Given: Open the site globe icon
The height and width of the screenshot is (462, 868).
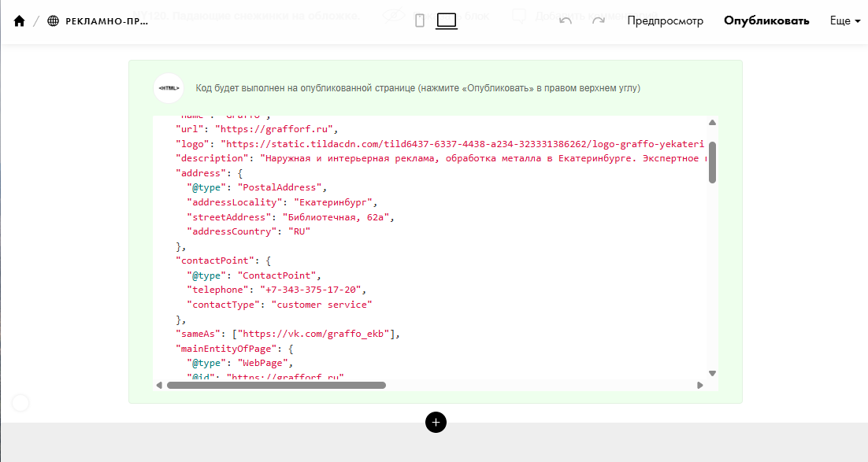Looking at the screenshot, I should coord(53,21).
